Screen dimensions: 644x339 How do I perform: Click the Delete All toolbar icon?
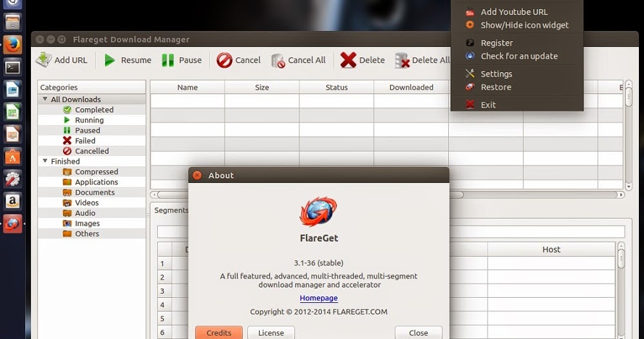pos(402,61)
